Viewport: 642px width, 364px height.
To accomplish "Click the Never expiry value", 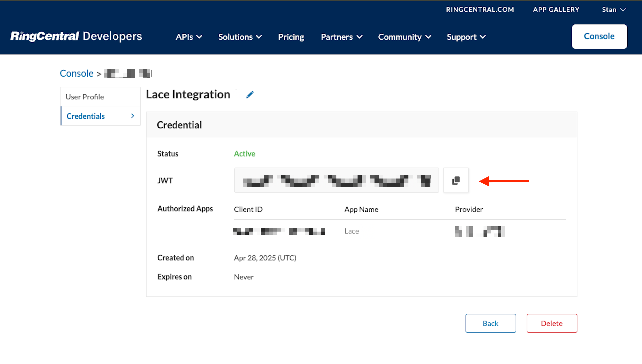I will pos(244,277).
